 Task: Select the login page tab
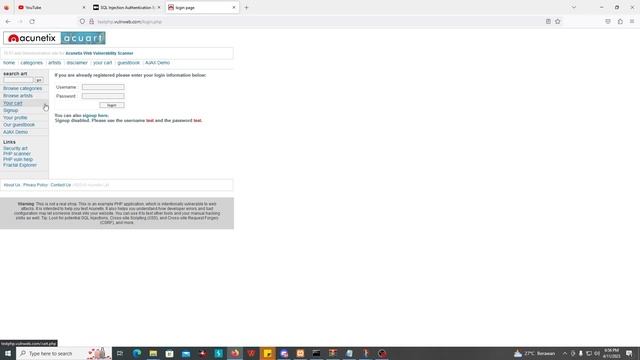click(202, 7)
